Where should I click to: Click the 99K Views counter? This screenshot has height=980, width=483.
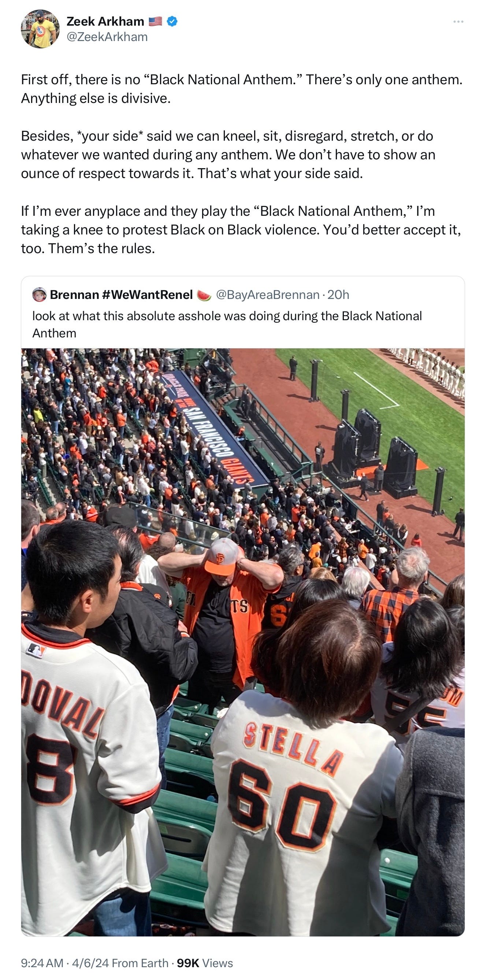pos(205,963)
